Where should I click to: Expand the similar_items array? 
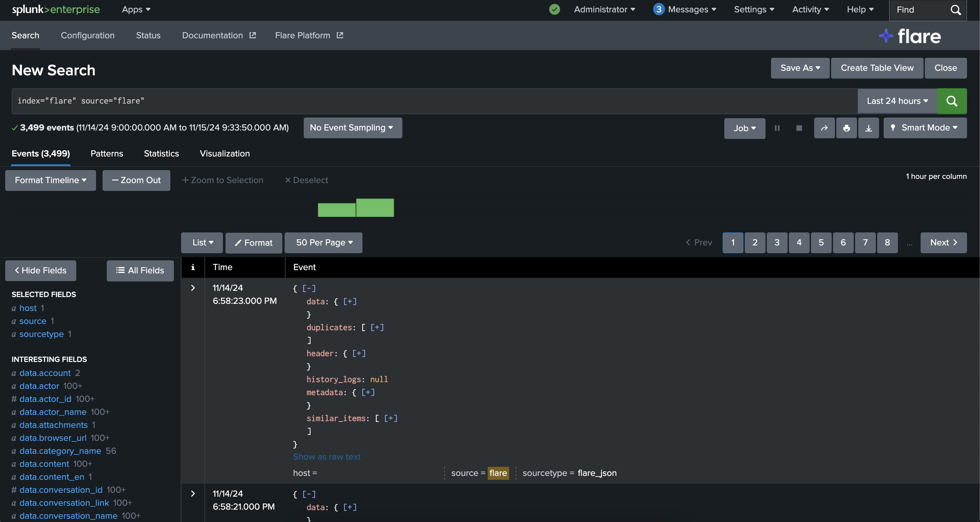click(x=391, y=418)
